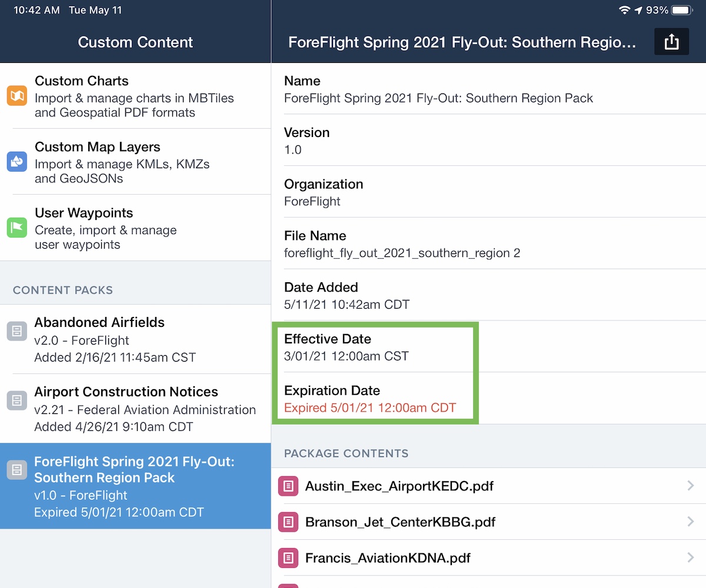Tap the Southern Region Pack list icon
This screenshot has height=588, width=706.
(x=17, y=469)
